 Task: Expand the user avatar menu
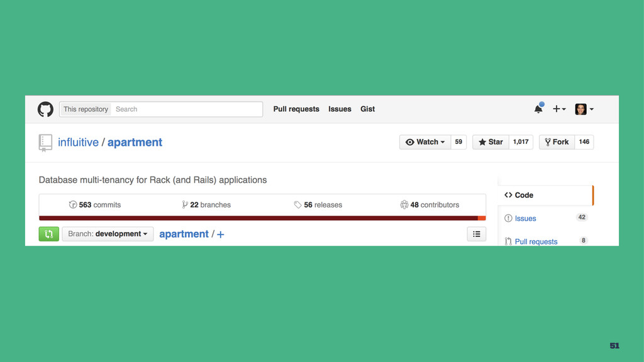[584, 109]
